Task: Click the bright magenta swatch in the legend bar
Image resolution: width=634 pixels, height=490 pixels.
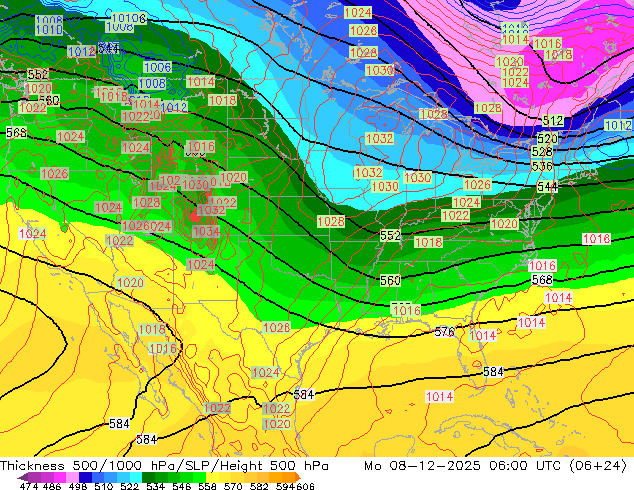Action: pos(60,477)
